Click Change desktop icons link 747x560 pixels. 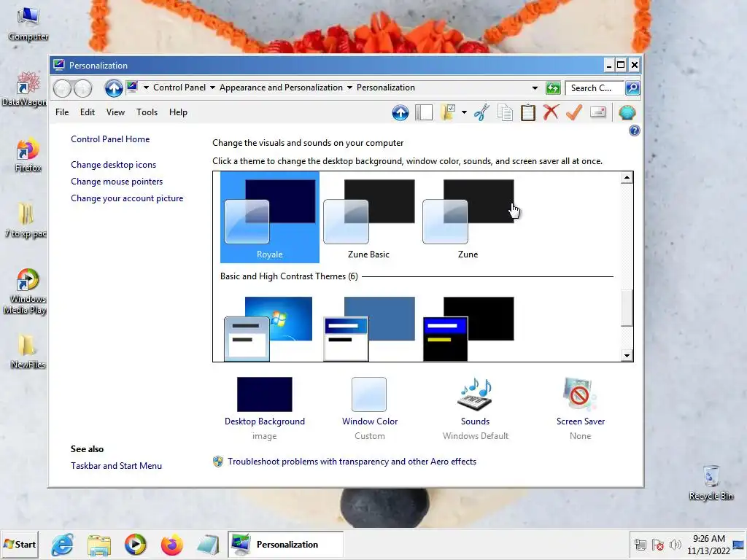113,165
